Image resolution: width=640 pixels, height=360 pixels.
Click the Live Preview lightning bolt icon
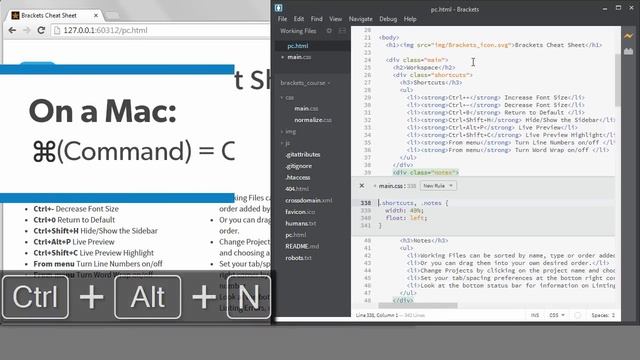tap(628, 36)
